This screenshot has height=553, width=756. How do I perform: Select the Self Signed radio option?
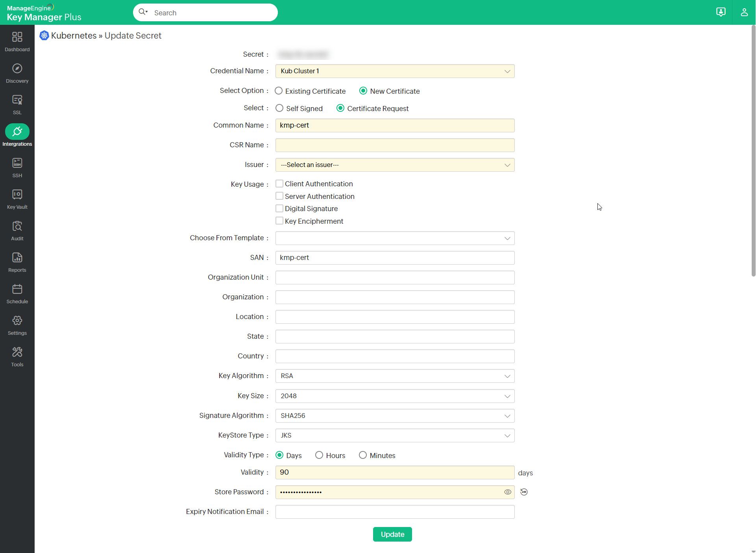click(x=279, y=108)
